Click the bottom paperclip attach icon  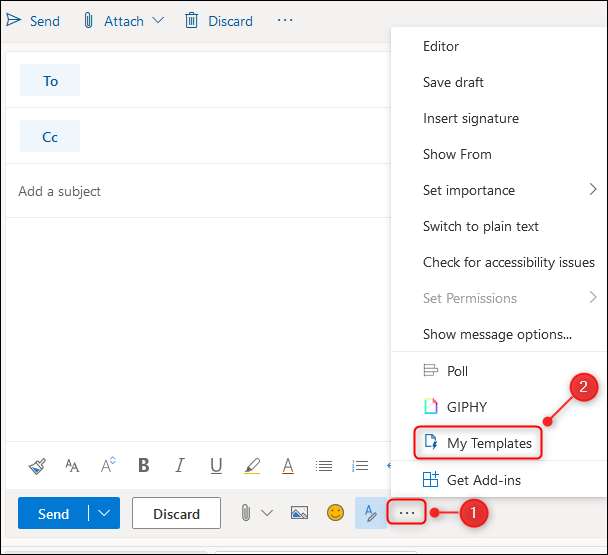(245, 513)
